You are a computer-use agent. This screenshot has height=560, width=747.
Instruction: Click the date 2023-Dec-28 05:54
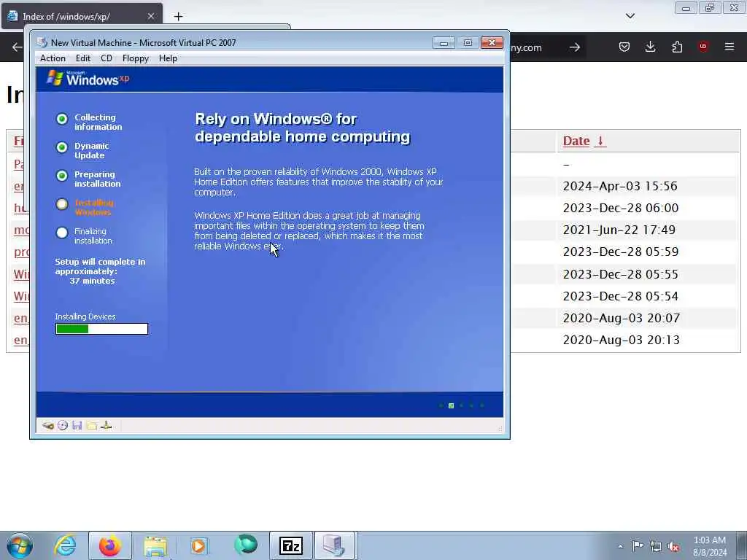[620, 296]
